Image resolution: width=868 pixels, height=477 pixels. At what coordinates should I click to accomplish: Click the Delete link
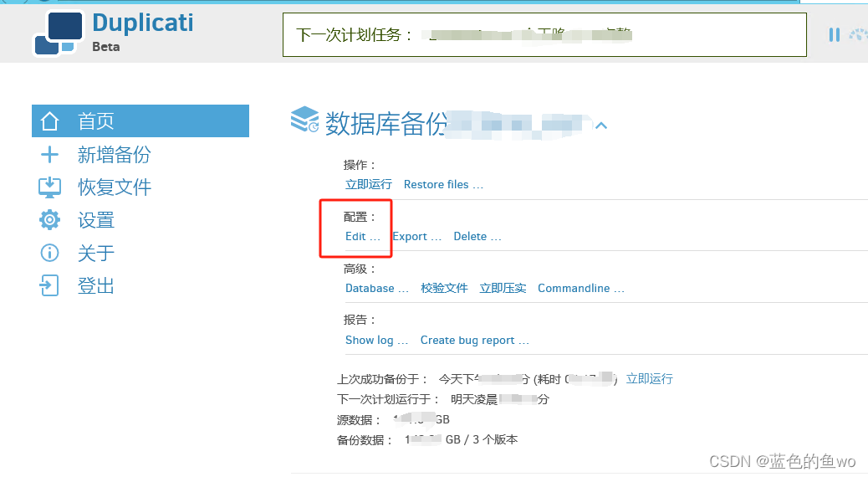(x=477, y=237)
